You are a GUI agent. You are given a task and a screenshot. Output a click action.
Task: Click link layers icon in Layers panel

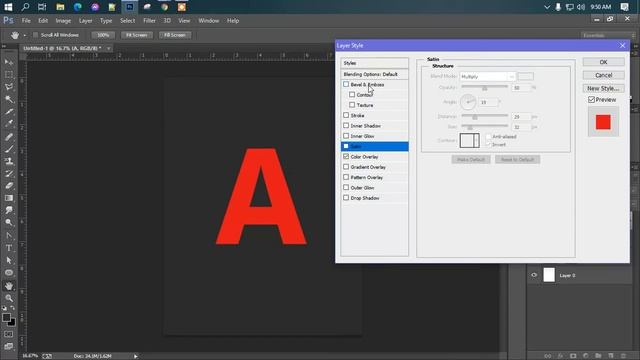point(548,356)
